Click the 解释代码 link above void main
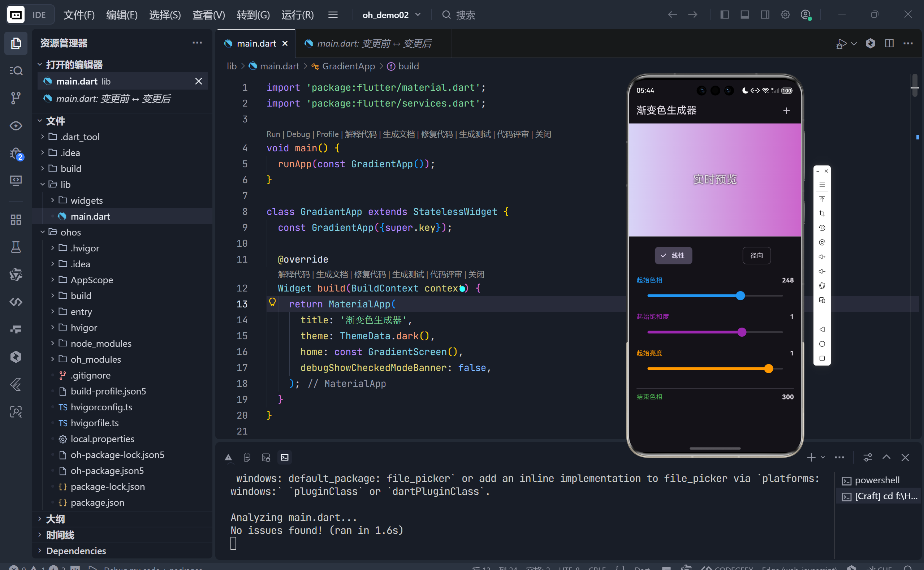924x570 pixels. (x=360, y=134)
